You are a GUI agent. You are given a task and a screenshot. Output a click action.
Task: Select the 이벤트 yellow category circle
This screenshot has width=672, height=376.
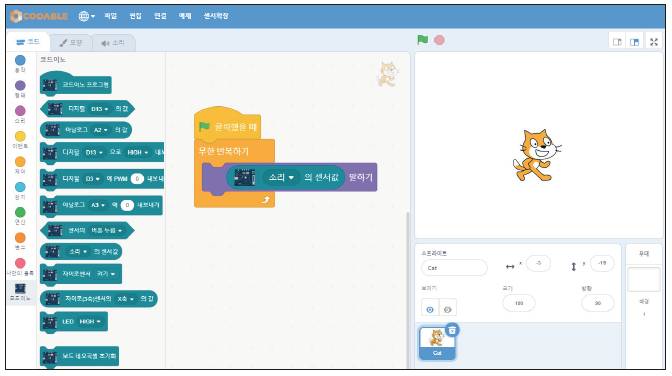[x=20, y=136]
